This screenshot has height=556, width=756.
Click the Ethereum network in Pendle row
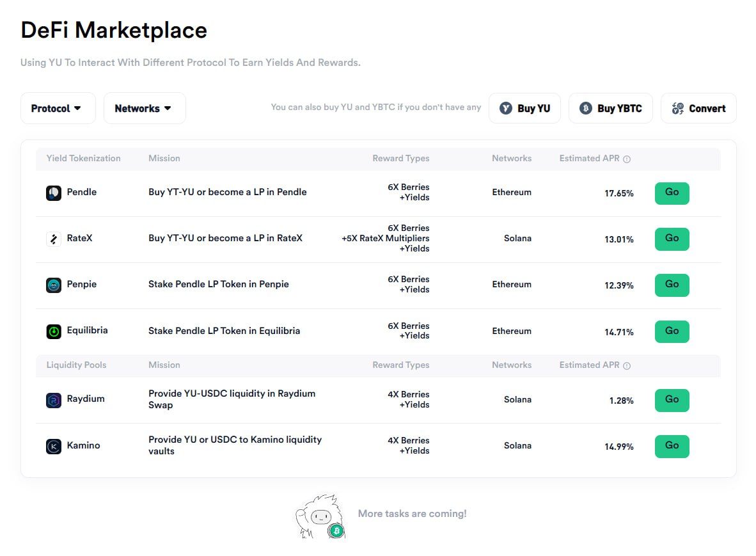pos(512,193)
